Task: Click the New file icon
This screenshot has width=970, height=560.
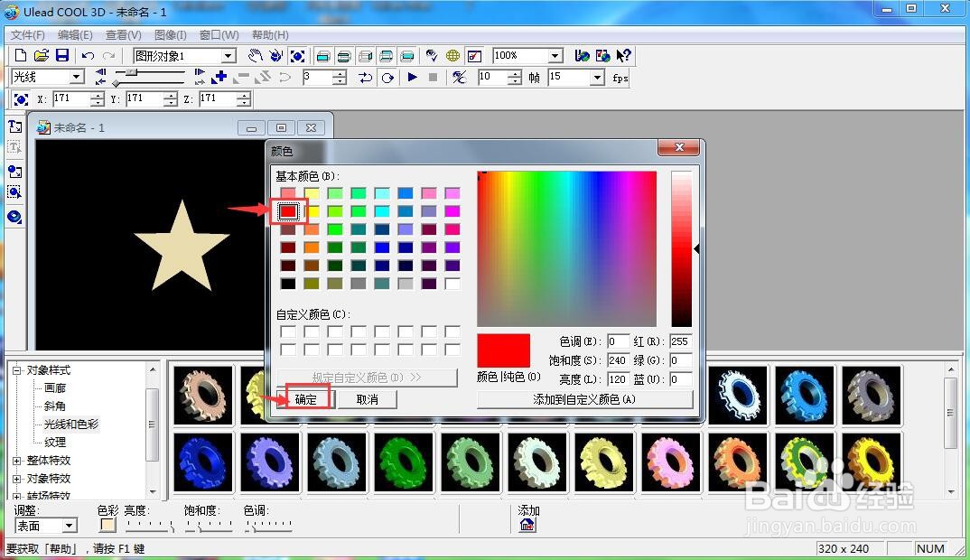Action: [21, 56]
